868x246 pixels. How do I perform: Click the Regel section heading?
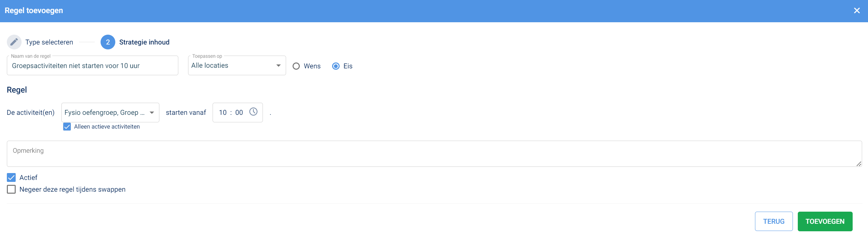(x=17, y=90)
